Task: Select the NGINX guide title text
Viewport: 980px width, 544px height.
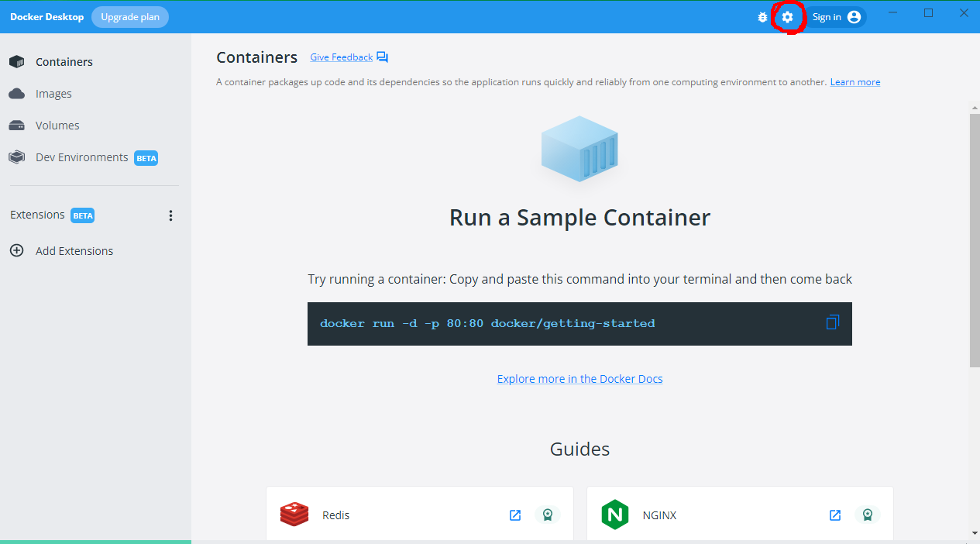Action: (659, 515)
